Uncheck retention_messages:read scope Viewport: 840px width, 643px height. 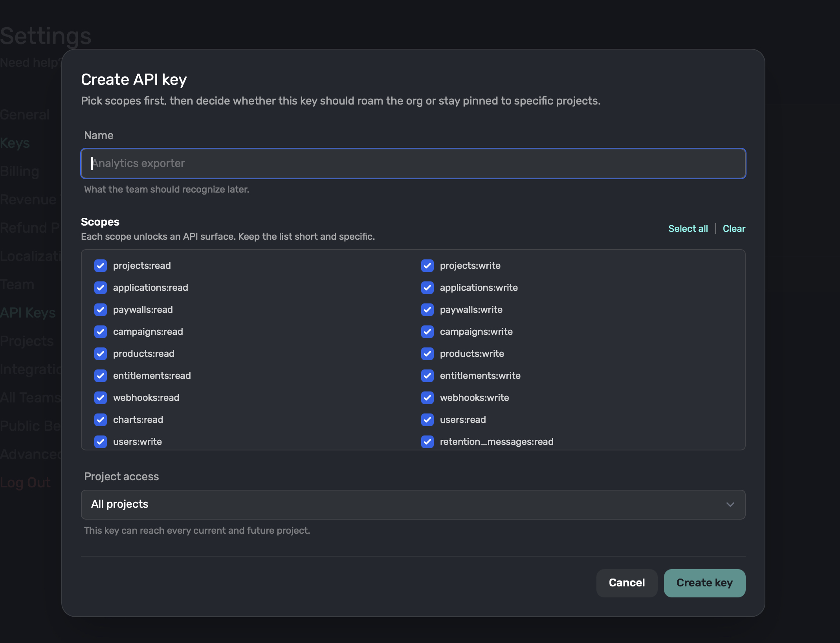tap(427, 442)
